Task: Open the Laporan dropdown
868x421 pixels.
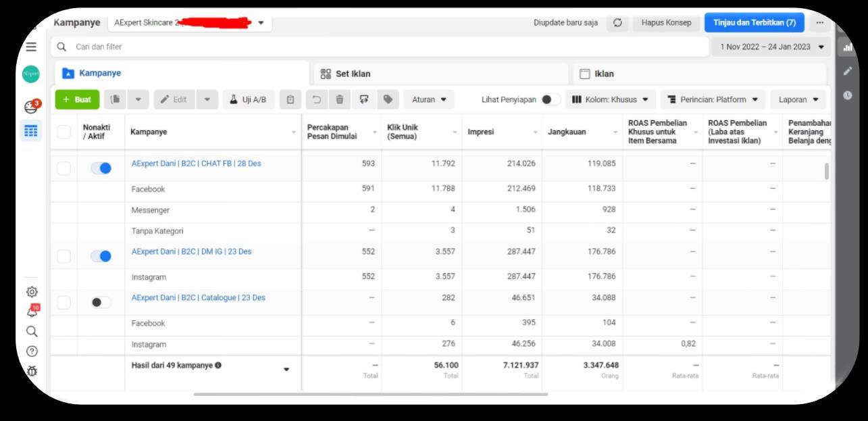Action: pos(798,100)
